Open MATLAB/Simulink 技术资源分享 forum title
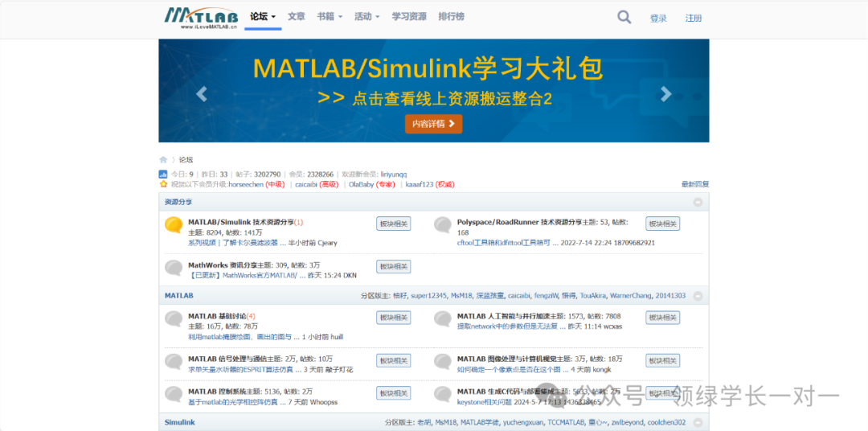The height and width of the screenshot is (431, 868). [x=241, y=222]
